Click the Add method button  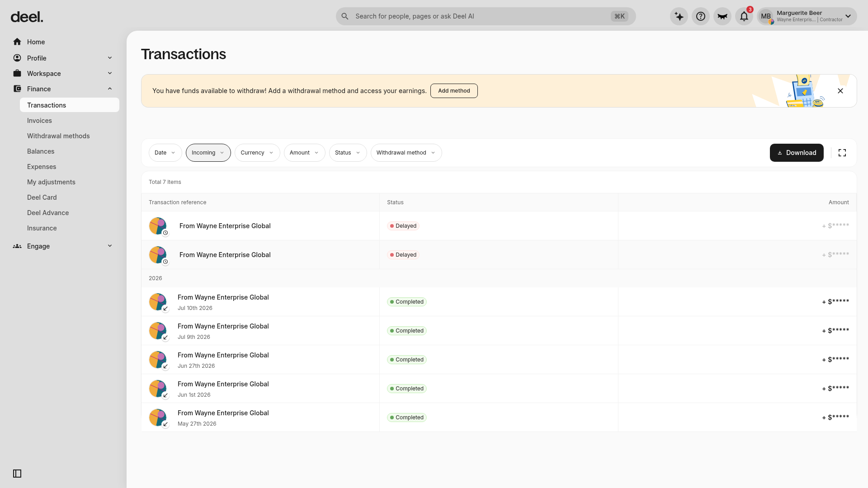pos(454,91)
